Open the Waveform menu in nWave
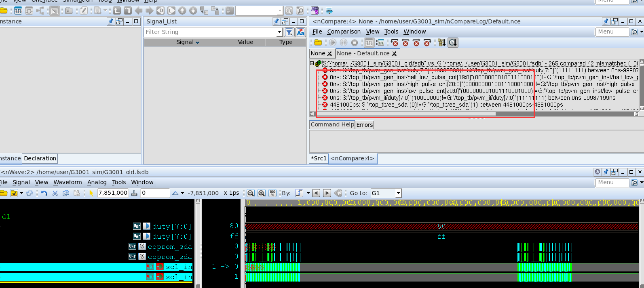 pyautogui.click(x=68, y=182)
